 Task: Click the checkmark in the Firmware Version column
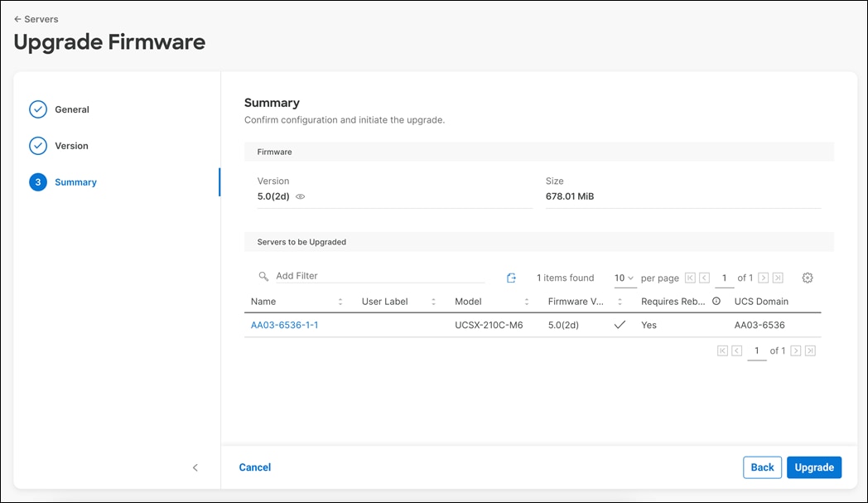pos(620,325)
